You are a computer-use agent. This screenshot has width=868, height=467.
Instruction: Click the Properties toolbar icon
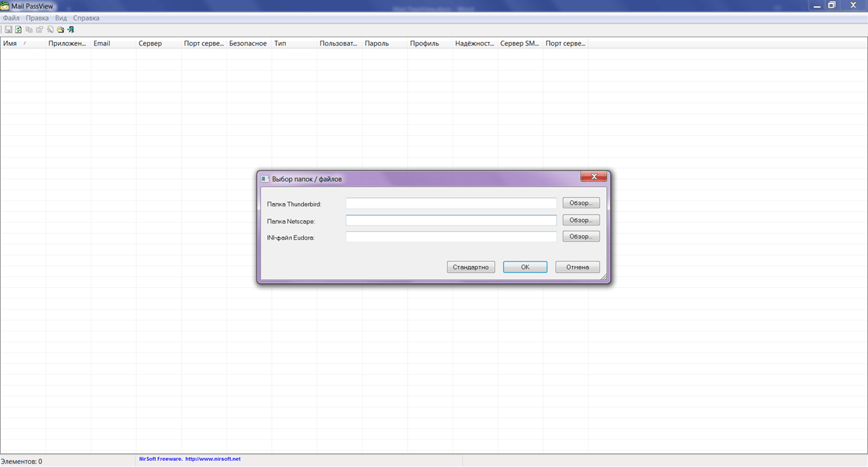click(x=39, y=30)
